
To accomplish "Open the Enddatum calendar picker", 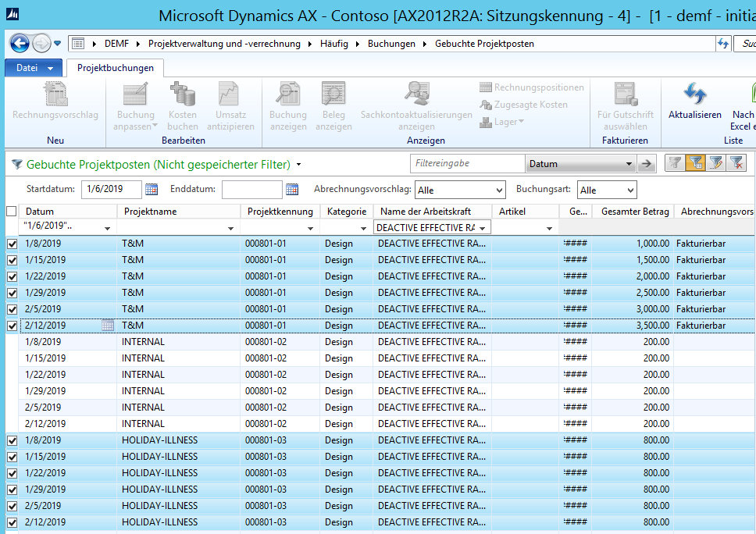I will [292, 190].
